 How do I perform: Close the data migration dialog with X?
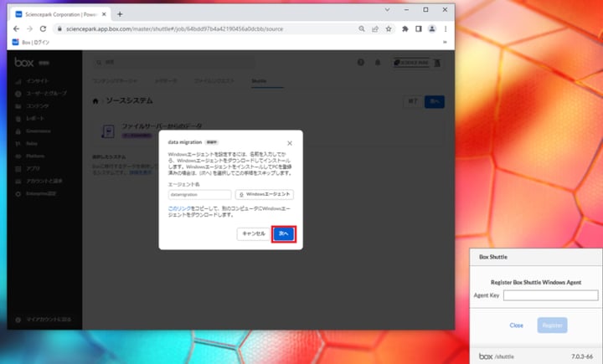point(290,144)
